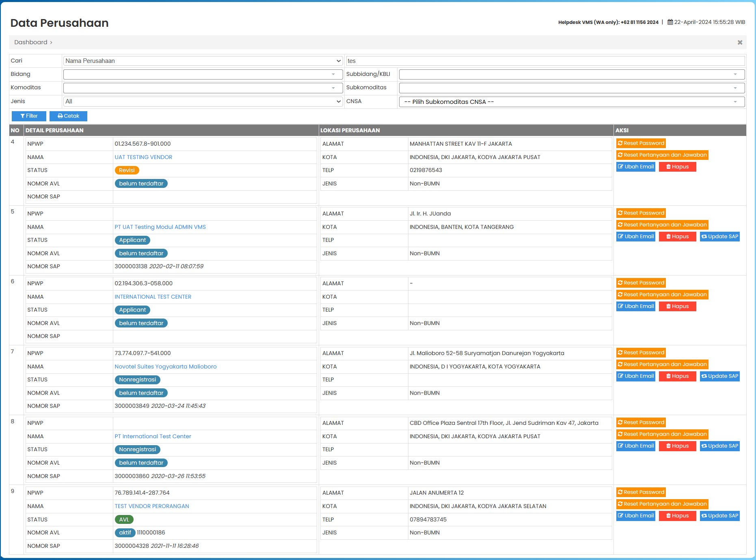
Task: Click the search text field containing 'tes'
Action: (x=545, y=61)
